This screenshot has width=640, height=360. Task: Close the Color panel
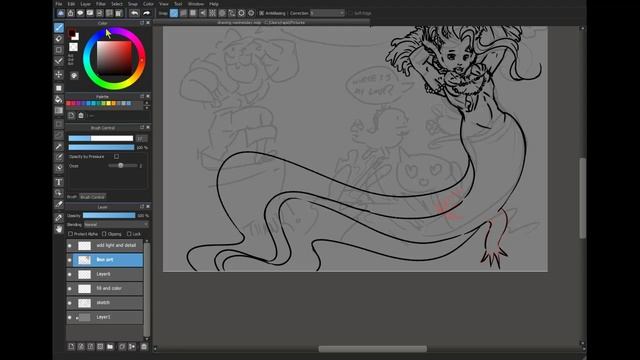(x=148, y=23)
